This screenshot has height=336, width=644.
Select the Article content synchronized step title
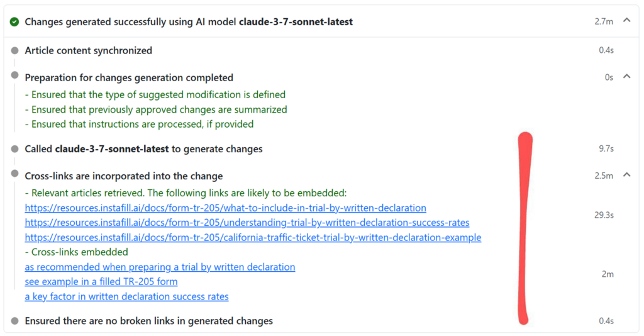pyautogui.click(x=88, y=50)
